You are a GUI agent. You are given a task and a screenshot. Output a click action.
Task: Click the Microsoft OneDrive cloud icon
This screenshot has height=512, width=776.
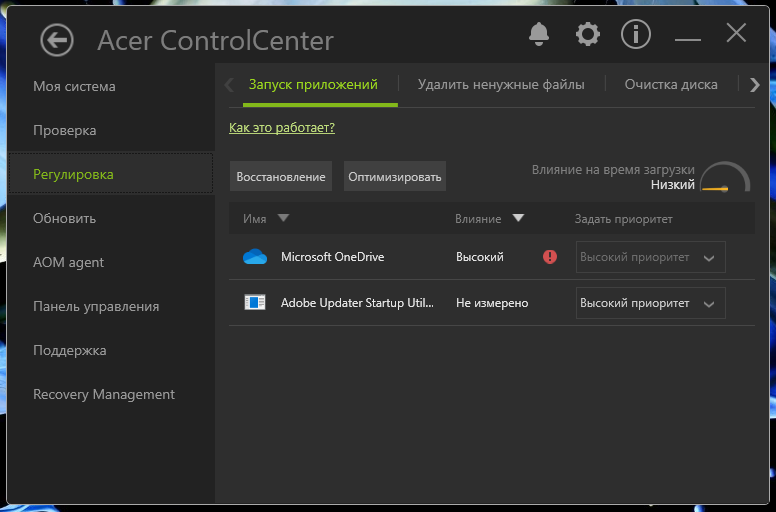255,257
